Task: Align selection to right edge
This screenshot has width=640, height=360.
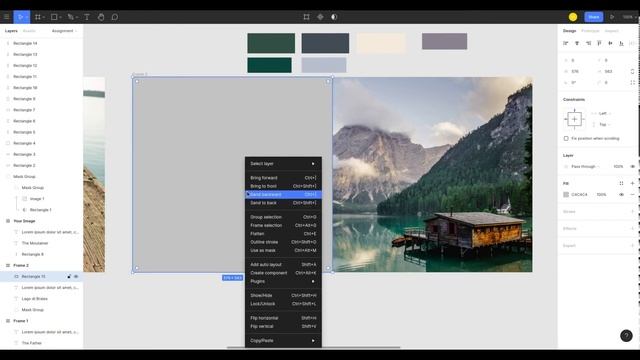Action: 588,43
